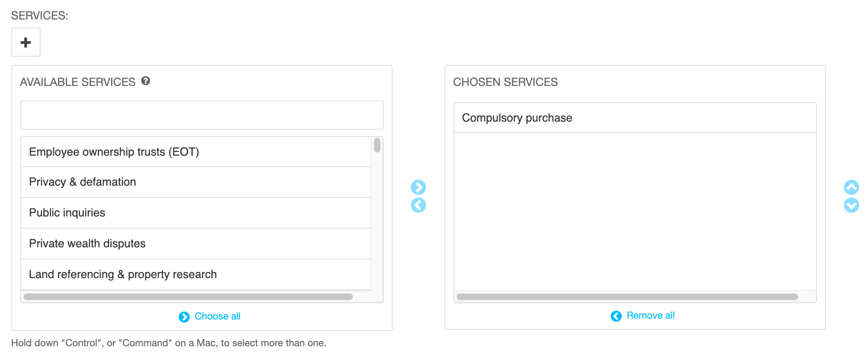Screen dimensions: 868x360
Task: Click the chosen services horizontal scrollbar
Action: 627,297
